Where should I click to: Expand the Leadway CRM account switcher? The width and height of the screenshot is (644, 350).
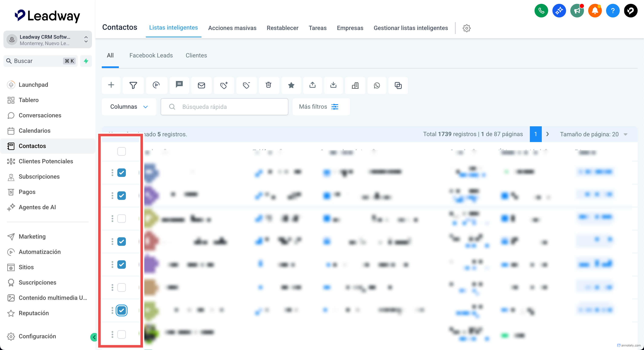click(47, 40)
